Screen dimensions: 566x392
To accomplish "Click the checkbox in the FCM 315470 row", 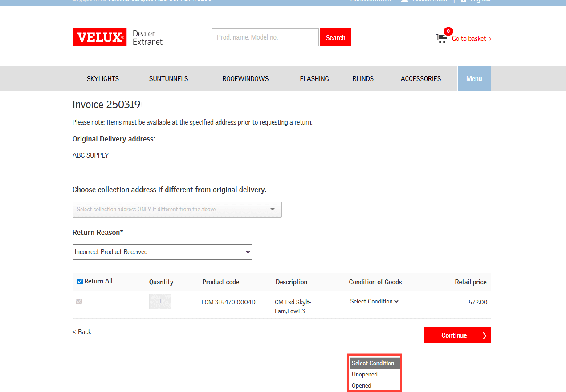I will 79,301.
